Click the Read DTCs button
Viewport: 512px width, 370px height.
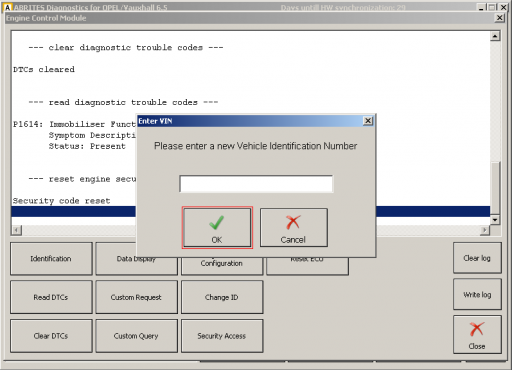click(x=51, y=297)
